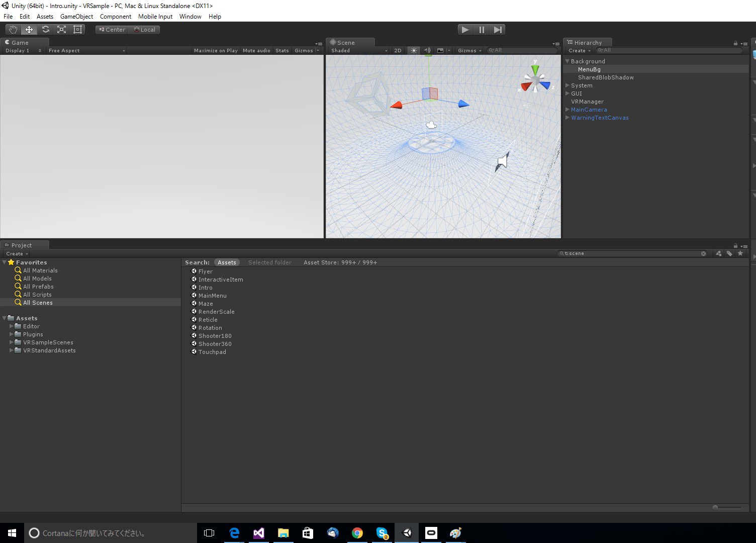Open the Mobile Input menu

(155, 17)
